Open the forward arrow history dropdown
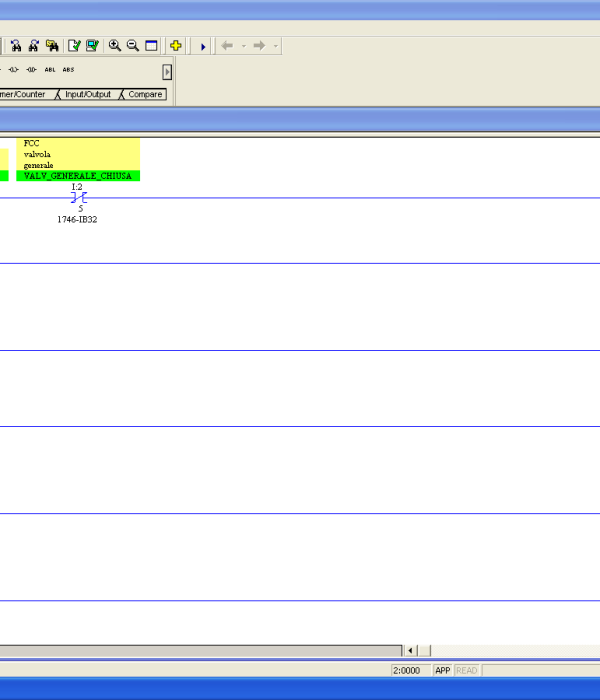 pos(276,46)
